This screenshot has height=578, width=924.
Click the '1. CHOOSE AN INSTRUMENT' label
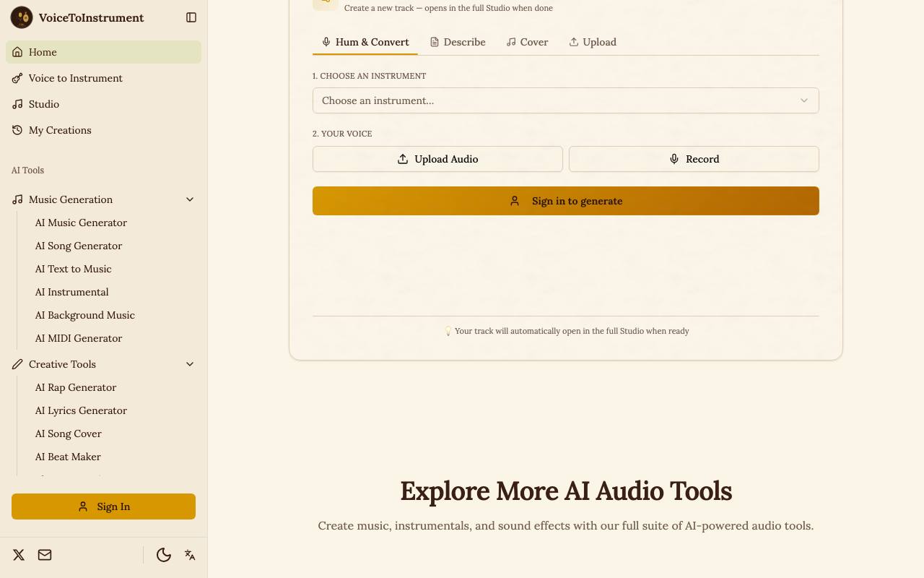tap(369, 76)
